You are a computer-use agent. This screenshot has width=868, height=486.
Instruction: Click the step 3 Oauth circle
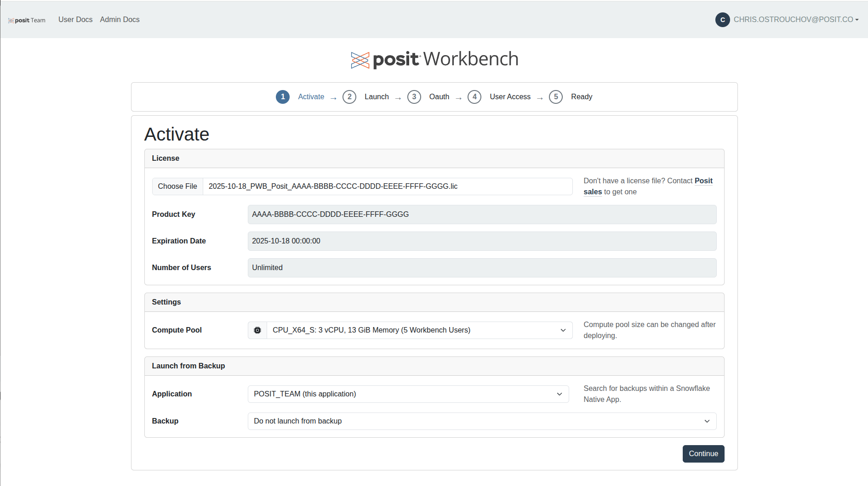414,97
